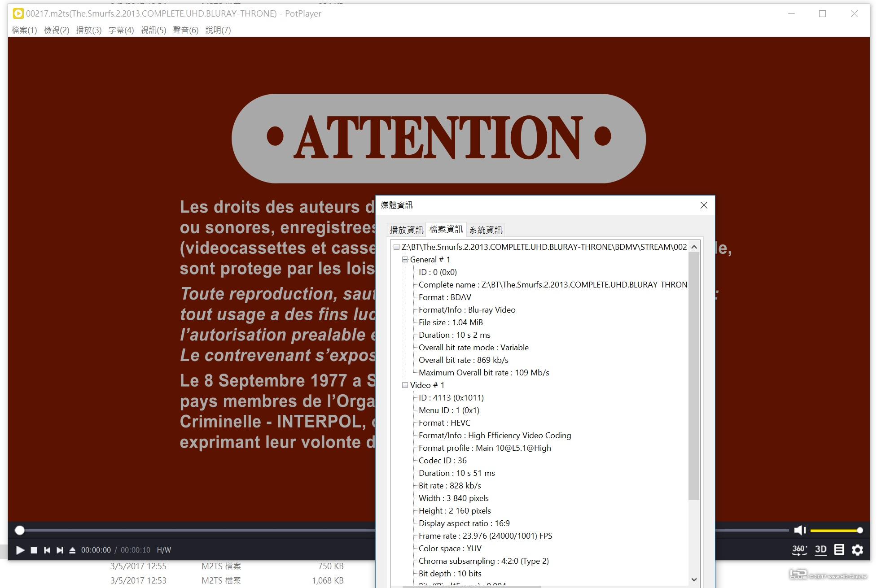
Task: Open the settings gear icon
Action: pyautogui.click(x=857, y=550)
